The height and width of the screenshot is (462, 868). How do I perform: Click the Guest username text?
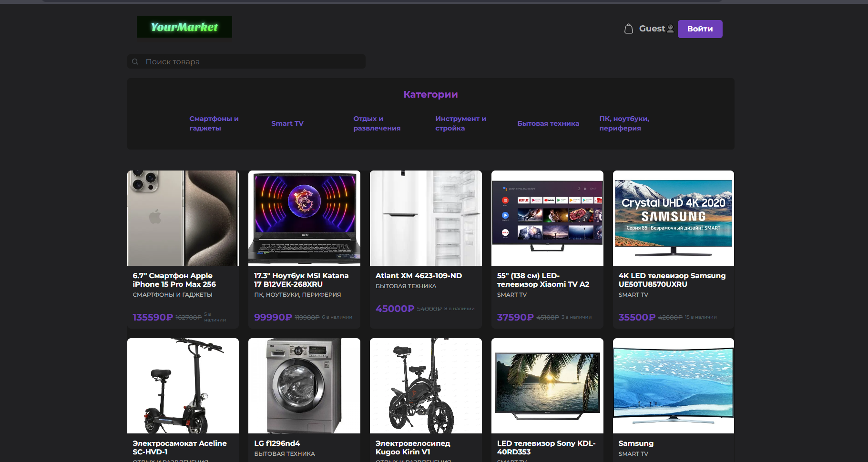(x=652, y=29)
